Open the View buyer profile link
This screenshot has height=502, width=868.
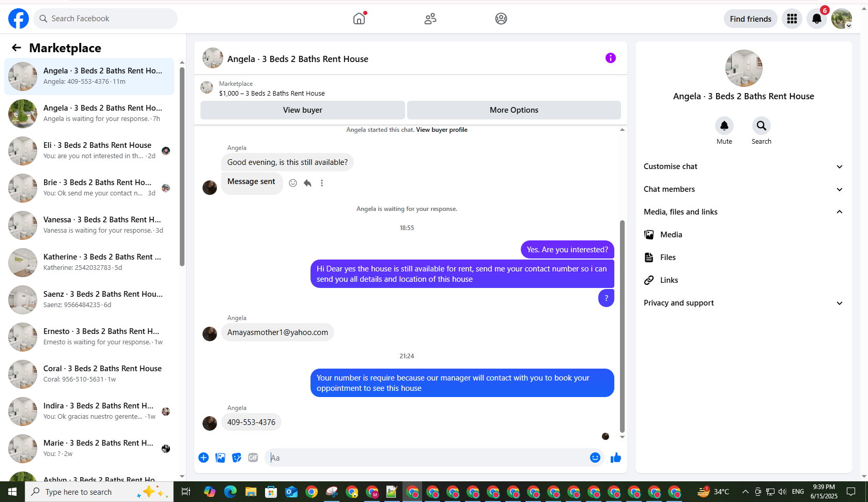(x=442, y=130)
